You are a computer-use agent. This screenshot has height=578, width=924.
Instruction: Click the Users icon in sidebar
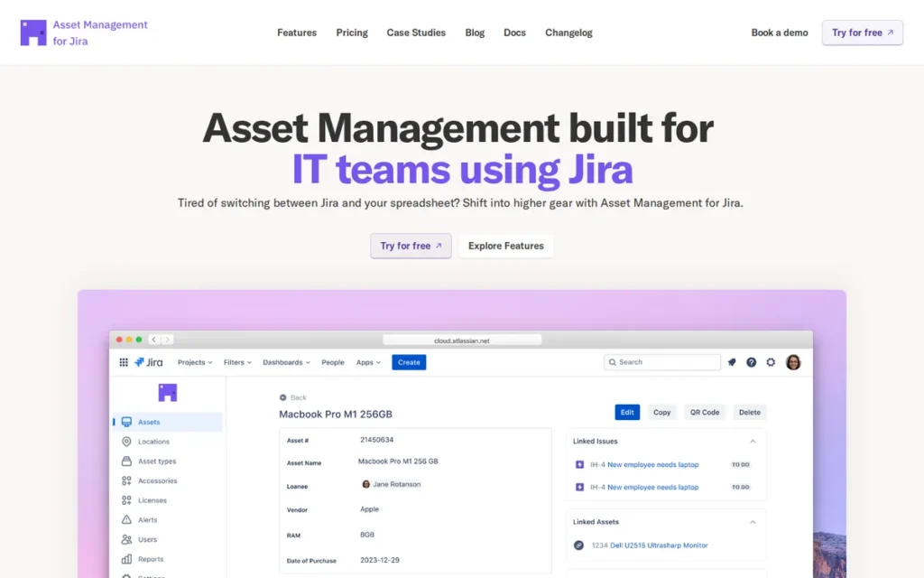[x=126, y=539]
